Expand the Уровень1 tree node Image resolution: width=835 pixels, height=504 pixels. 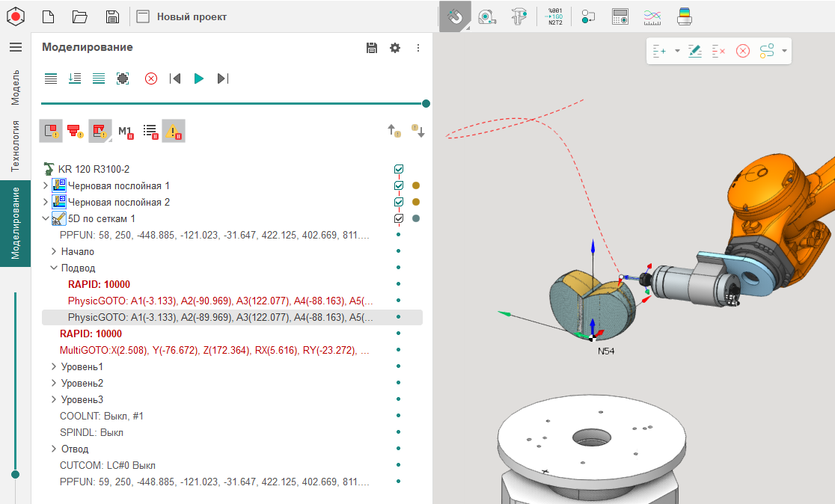point(54,366)
